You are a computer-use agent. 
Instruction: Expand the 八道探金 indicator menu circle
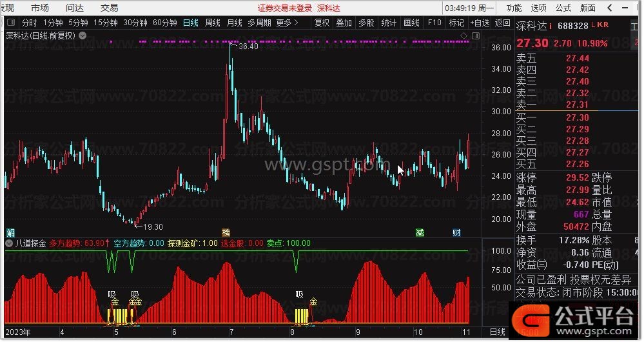click(x=9, y=243)
